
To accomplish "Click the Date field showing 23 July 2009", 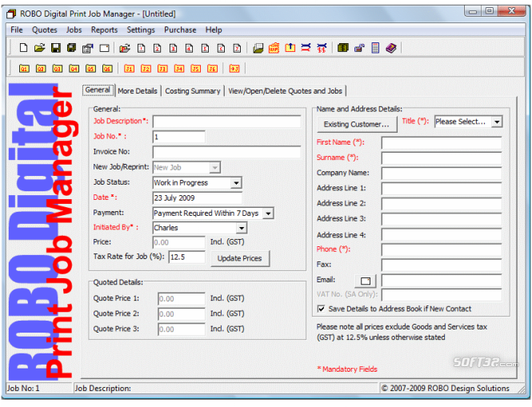I will pyautogui.click(x=198, y=198).
